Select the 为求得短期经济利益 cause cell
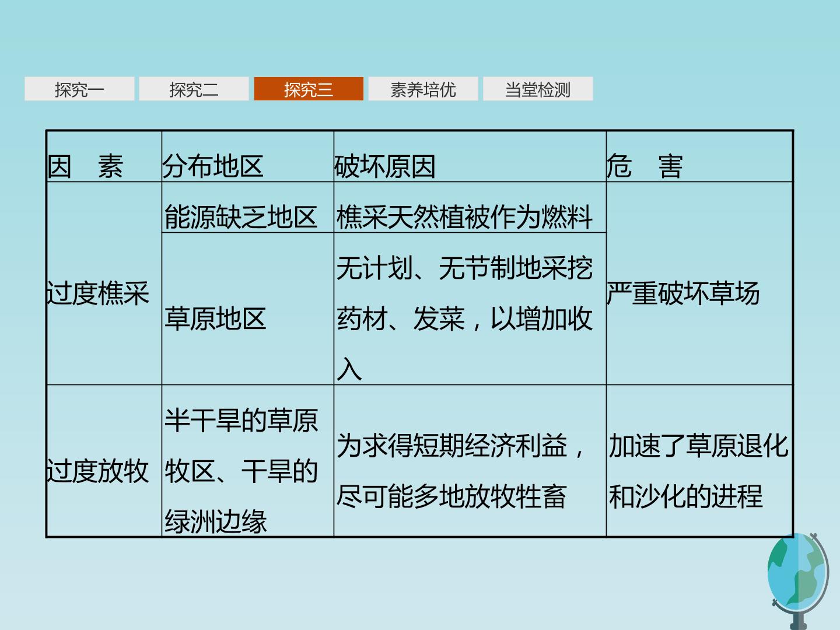840x630 pixels. click(x=470, y=461)
